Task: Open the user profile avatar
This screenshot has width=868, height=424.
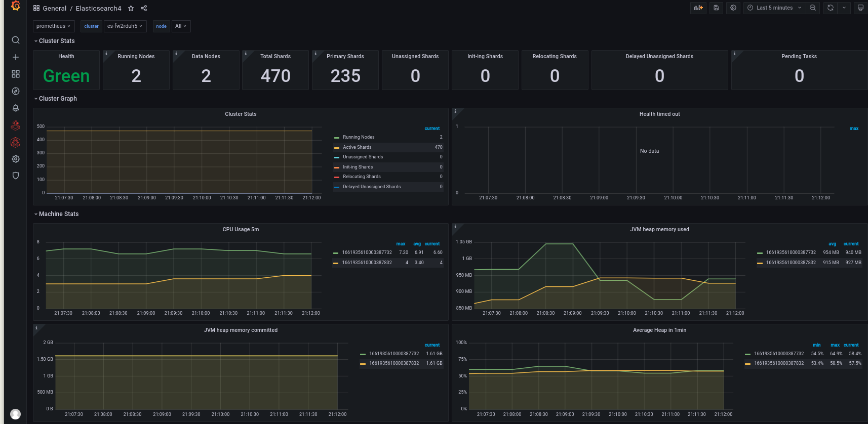Action: 16,414
